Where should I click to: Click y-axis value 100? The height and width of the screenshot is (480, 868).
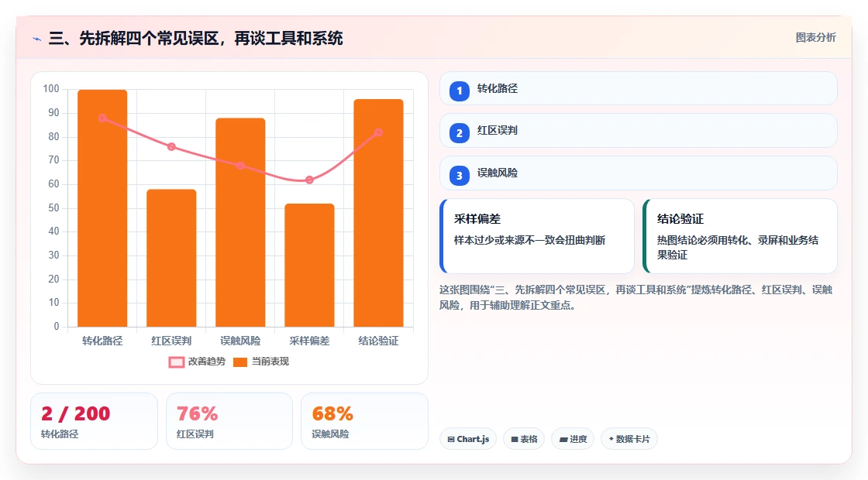[51, 89]
